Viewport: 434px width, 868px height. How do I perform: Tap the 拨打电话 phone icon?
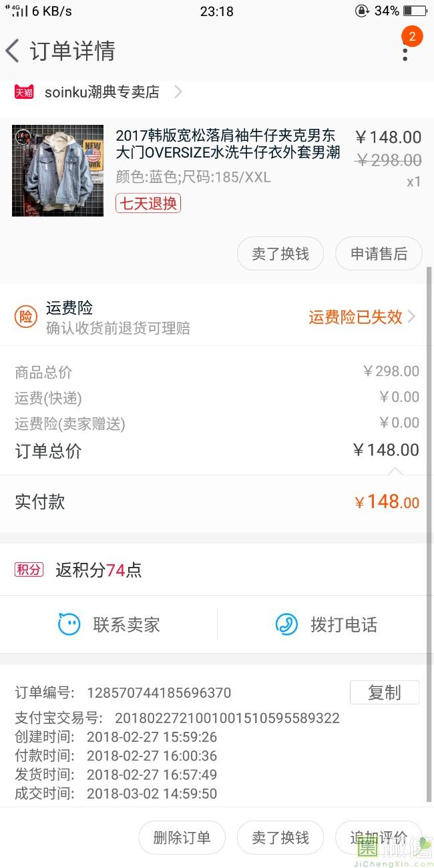(x=286, y=625)
